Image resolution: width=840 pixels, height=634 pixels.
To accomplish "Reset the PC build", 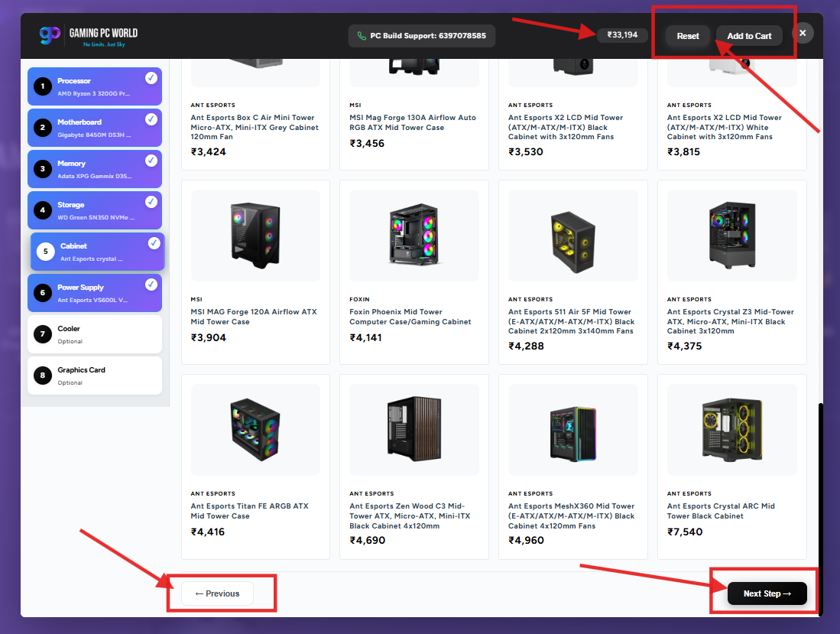I will click(x=688, y=36).
